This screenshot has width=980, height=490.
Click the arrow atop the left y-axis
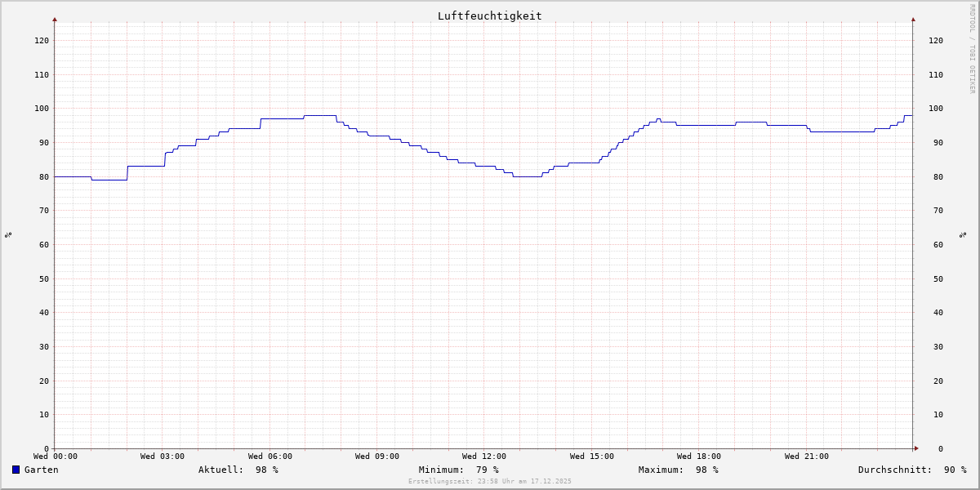55,19
